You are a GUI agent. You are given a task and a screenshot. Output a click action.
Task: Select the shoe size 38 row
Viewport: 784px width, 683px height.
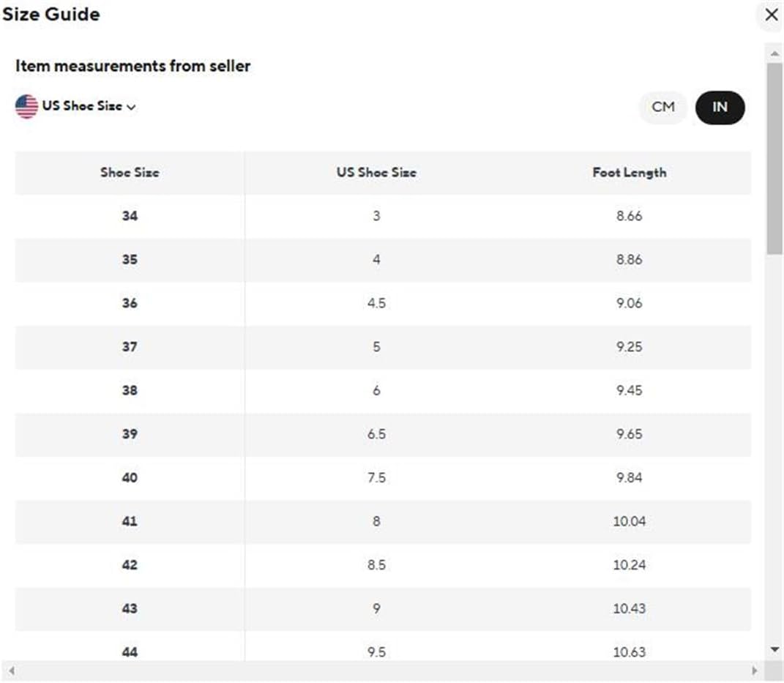pos(383,390)
